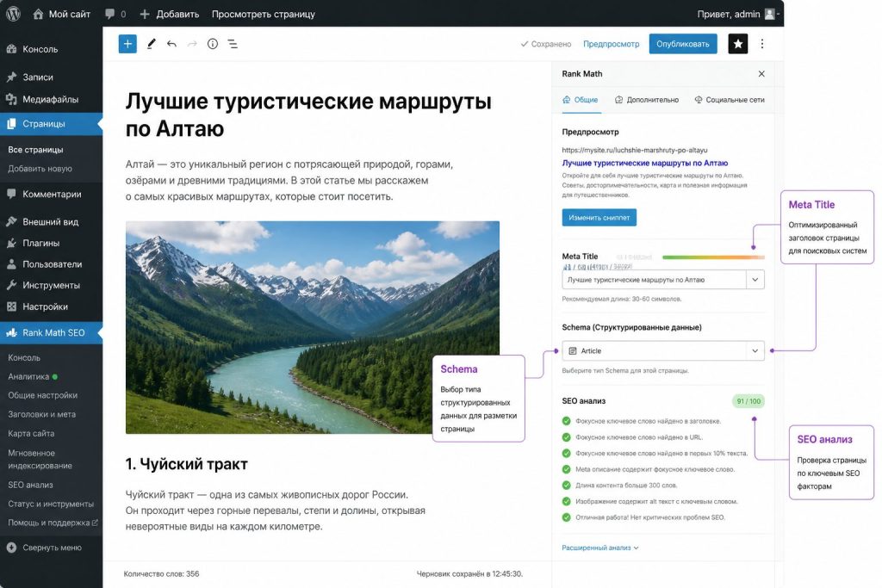This screenshot has width=882, height=588.
Task: Click the WordPress logo icon
Action: (13, 14)
